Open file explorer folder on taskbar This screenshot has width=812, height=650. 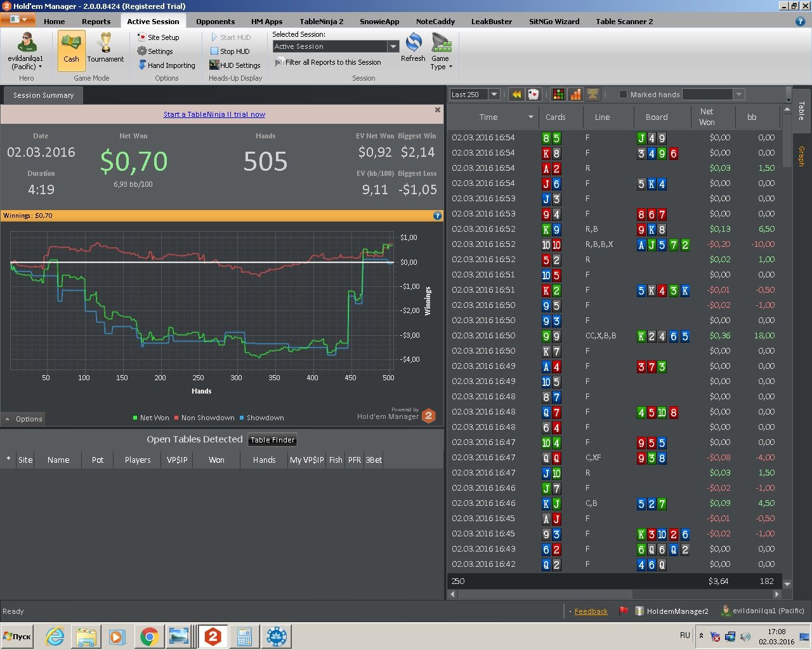86,637
